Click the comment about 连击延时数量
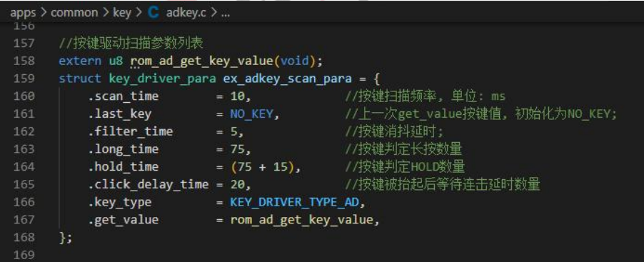The width and height of the screenshot is (644, 262). tap(443, 185)
